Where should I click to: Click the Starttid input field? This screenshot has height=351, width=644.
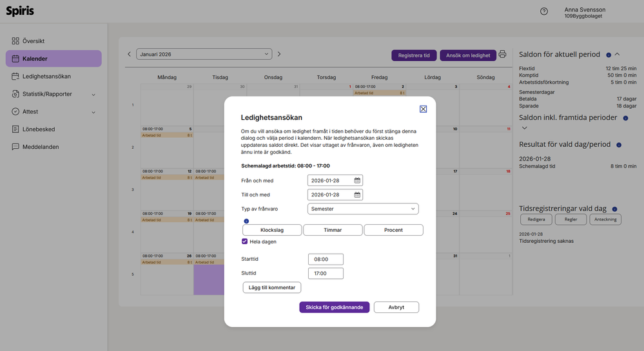(326, 259)
